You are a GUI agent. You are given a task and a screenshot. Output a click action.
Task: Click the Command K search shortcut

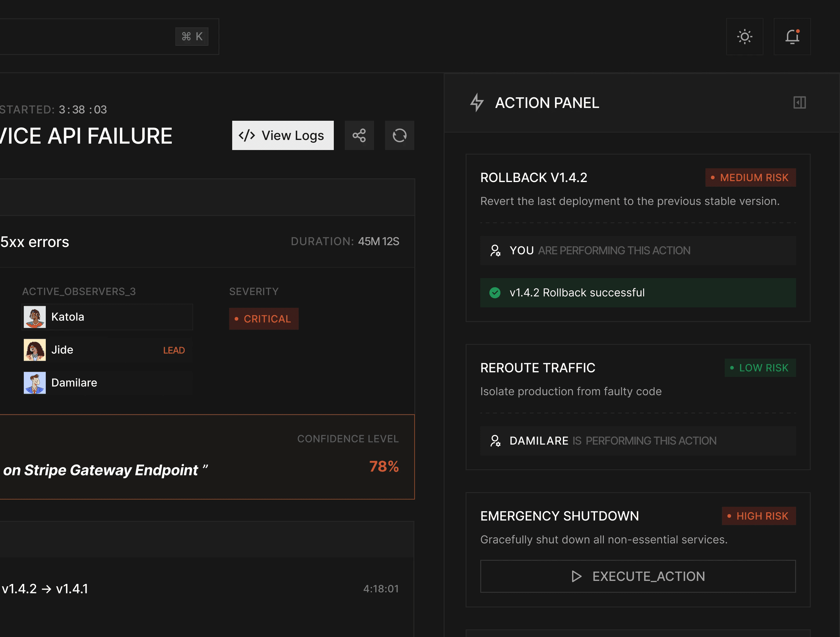192,37
